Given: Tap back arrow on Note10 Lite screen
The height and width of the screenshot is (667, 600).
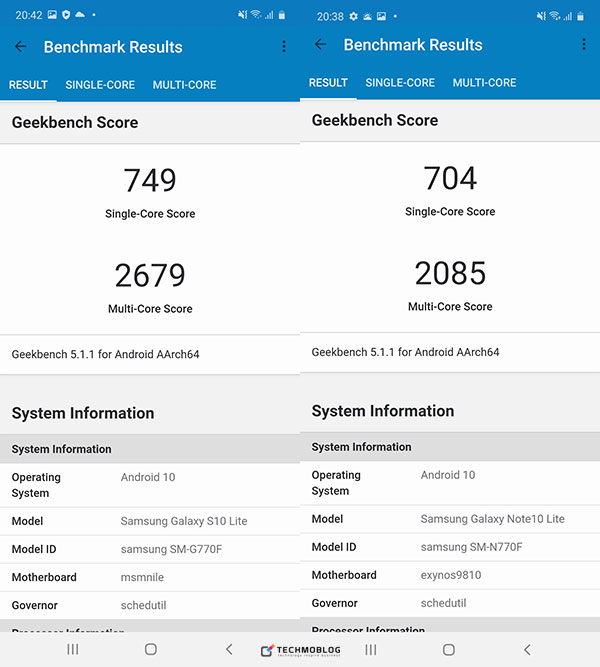Looking at the screenshot, I should point(320,44).
